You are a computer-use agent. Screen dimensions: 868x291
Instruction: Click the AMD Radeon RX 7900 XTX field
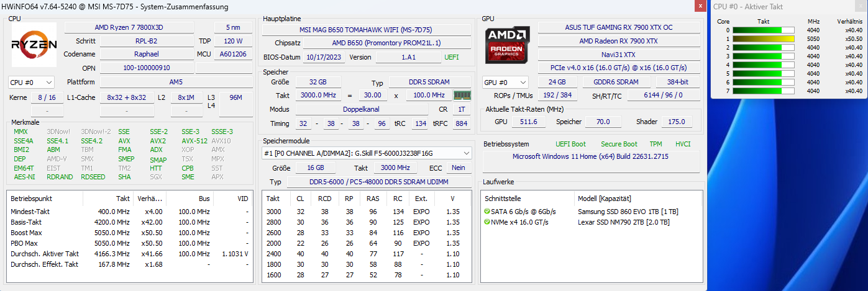tap(619, 41)
